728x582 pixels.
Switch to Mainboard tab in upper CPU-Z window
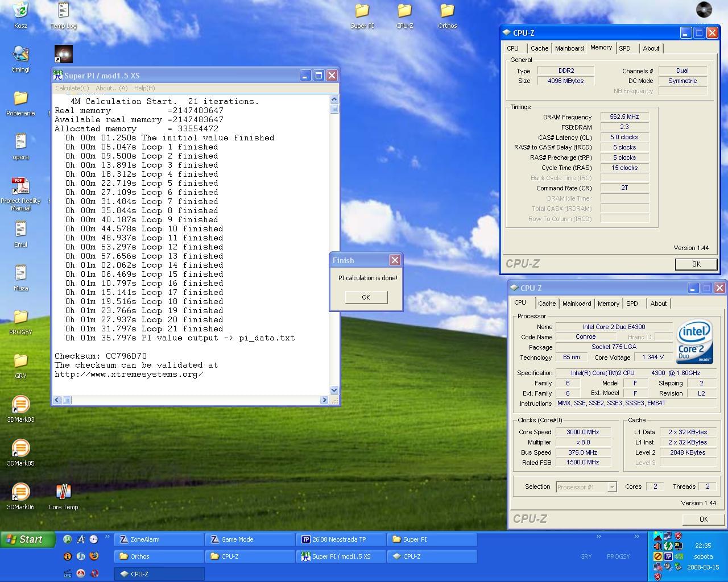pos(569,48)
